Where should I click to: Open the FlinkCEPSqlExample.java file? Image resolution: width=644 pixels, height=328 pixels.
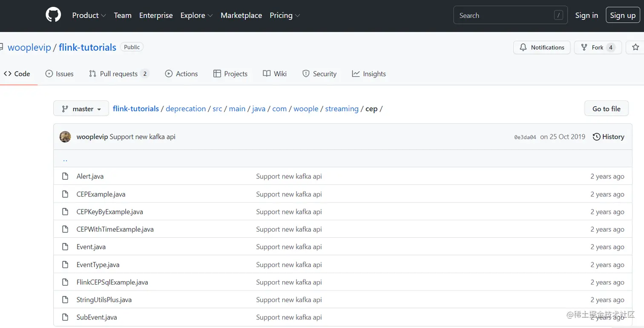[112, 282]
